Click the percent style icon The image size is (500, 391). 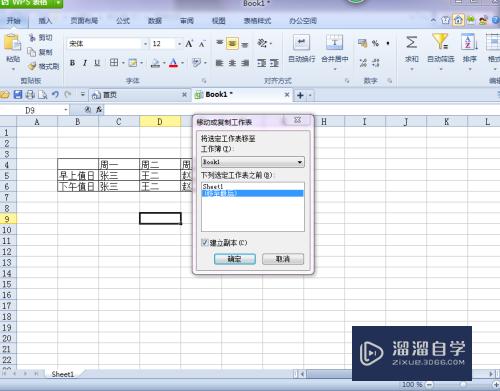375,43
